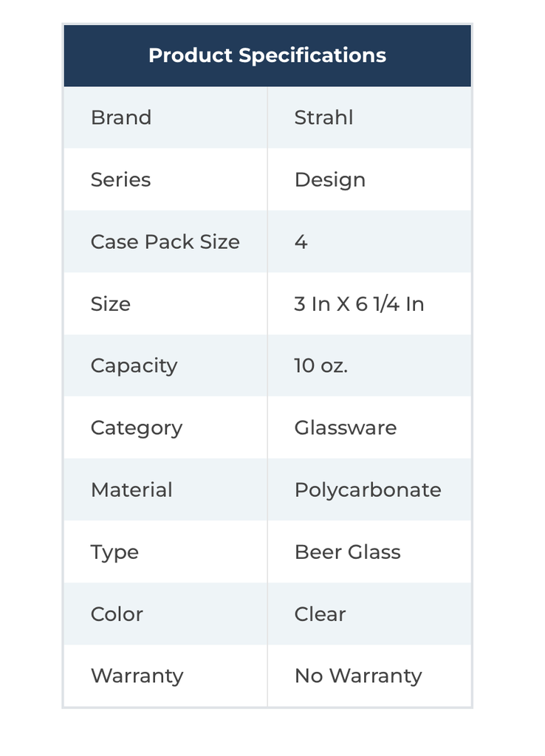Click the Color row label
Screen dimensions: 545x756
point(117,614)
